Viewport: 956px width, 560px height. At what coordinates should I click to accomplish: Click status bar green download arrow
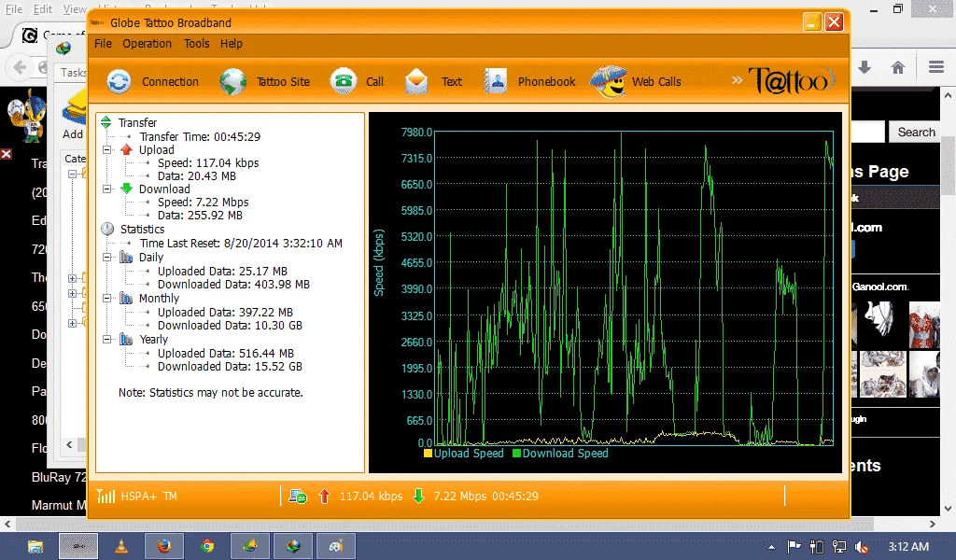tap(418, 496)
